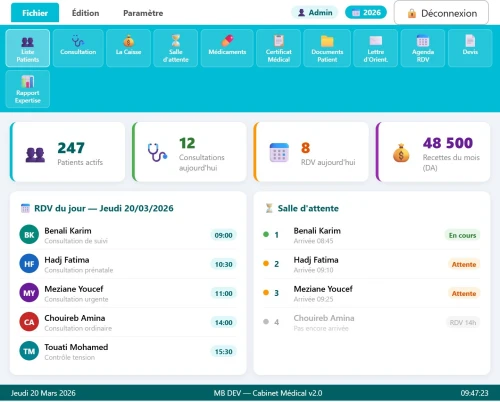
Task: Open Agenda RDV calendar module
Action: coord(423,48)
